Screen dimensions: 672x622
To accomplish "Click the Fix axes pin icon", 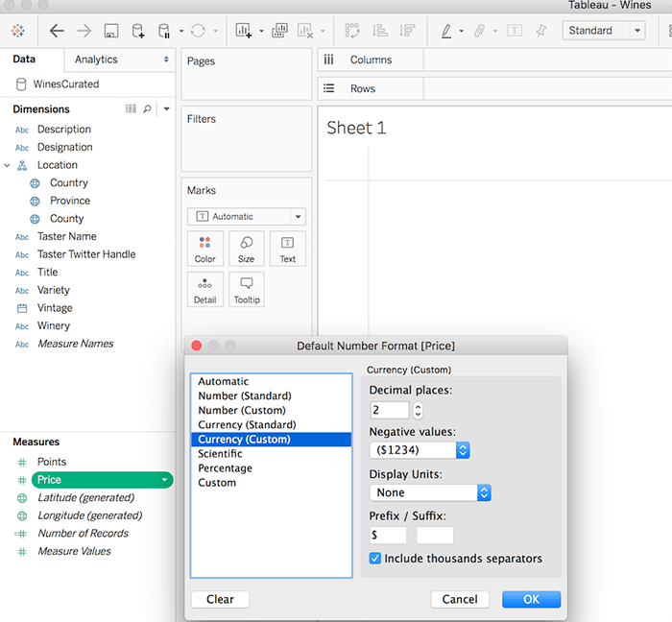I will point(541,31).
